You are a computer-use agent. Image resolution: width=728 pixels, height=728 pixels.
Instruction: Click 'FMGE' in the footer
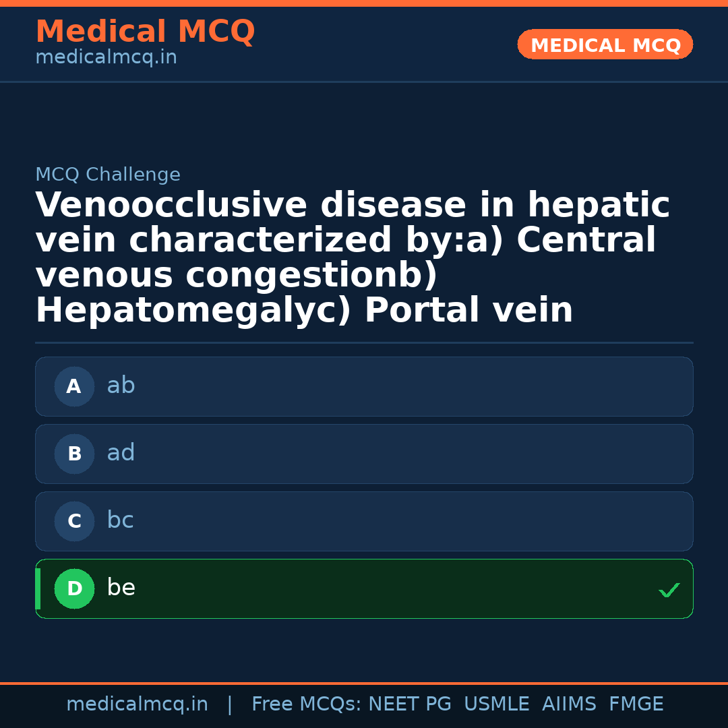636,704
